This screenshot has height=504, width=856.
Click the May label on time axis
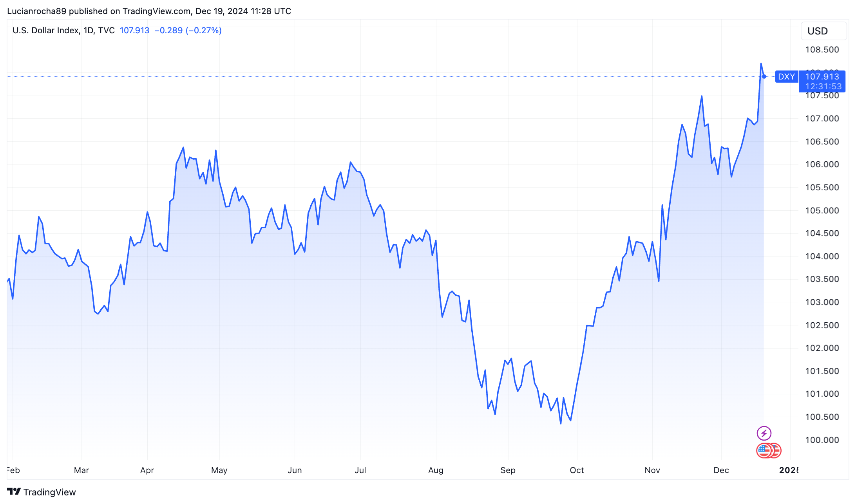point(219,470)
